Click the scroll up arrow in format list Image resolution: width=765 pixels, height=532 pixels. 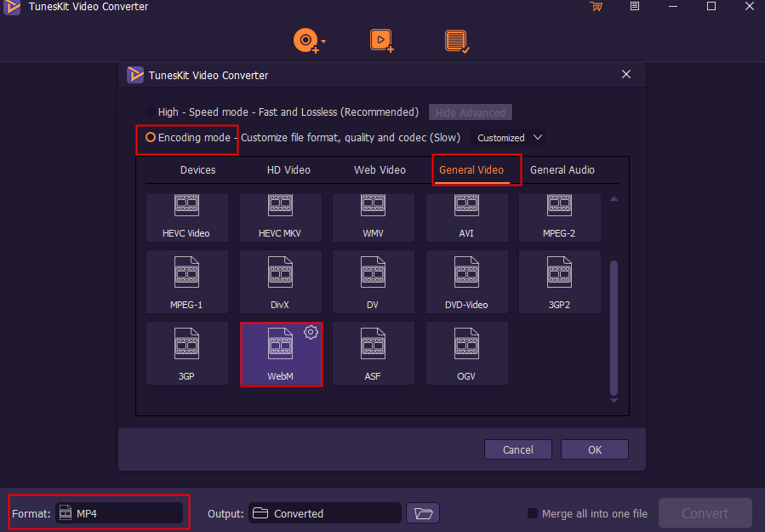point(614,199)
